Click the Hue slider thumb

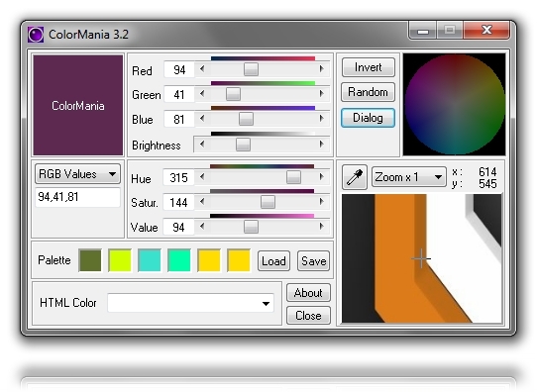[293, 177]
